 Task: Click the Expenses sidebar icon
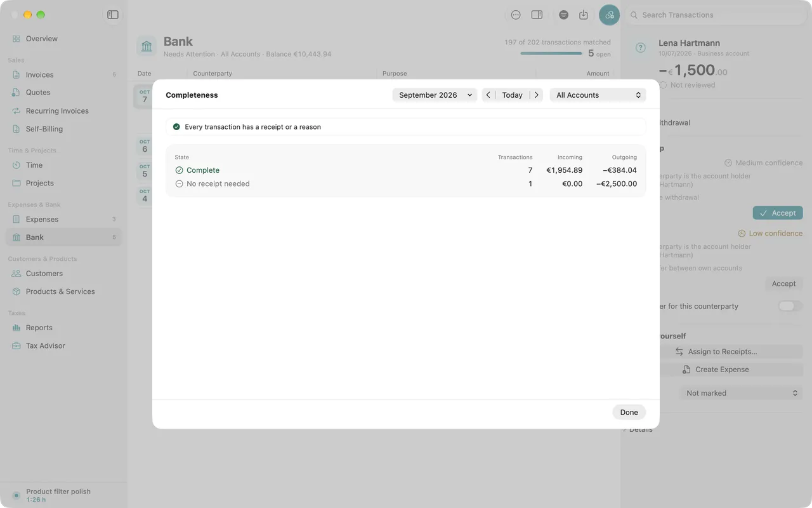16,220
